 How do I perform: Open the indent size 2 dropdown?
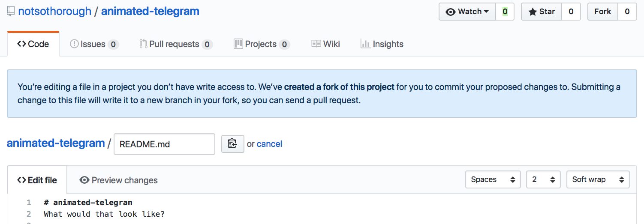[x=543, y=179]
